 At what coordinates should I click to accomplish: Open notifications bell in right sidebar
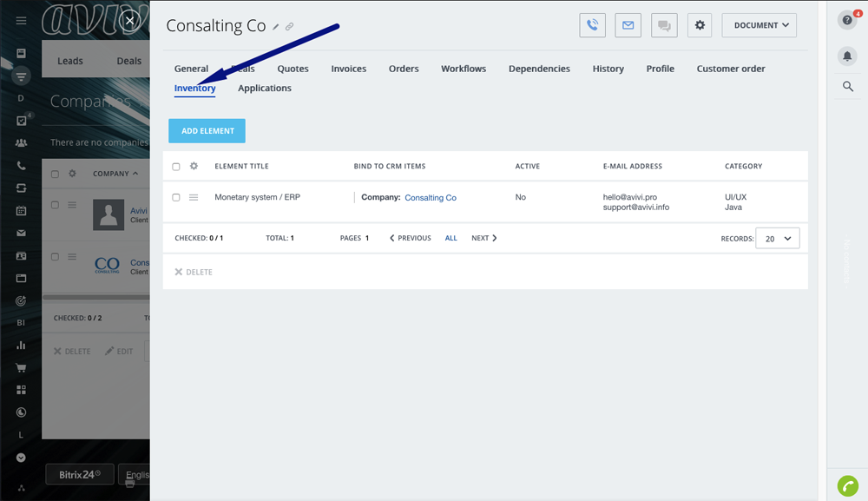click(847, 56)
